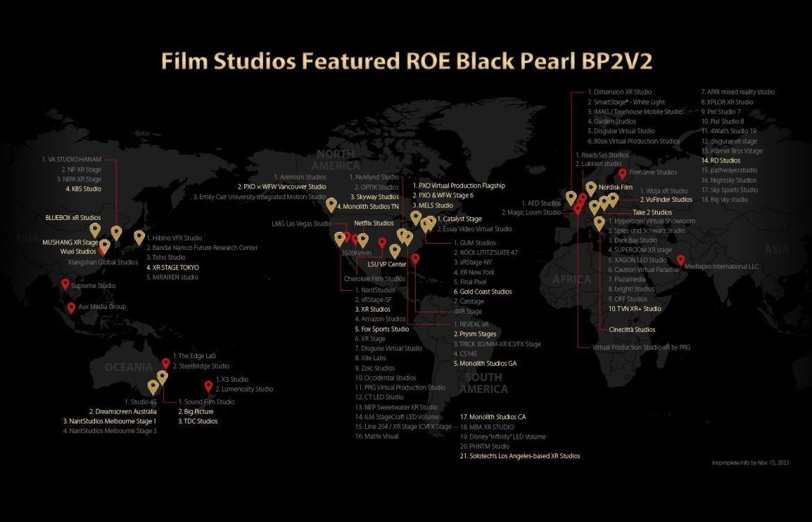Click the LSU VP Center map pin
812x522 pixels.
(395, 251)
